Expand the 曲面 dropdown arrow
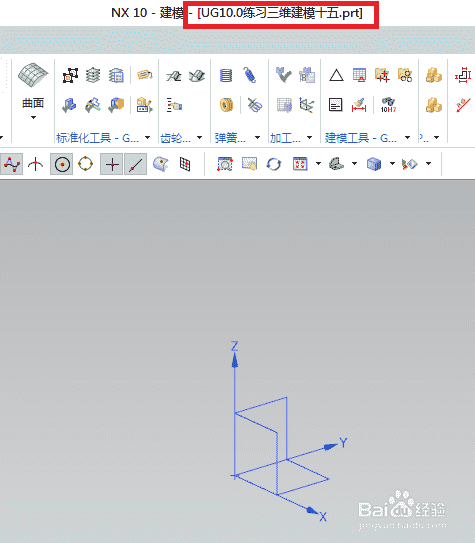 [33, 118]
